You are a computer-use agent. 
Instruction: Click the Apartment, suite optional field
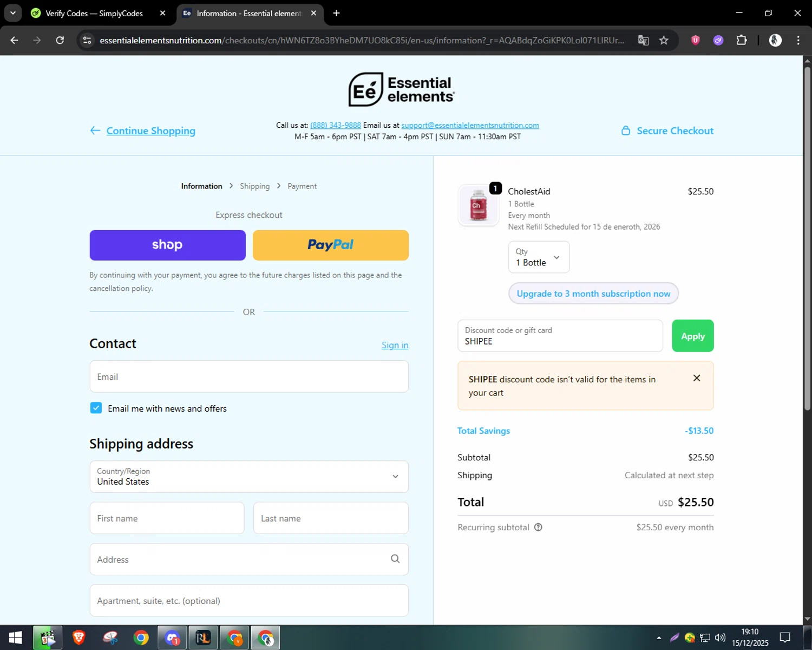(249, 600)
